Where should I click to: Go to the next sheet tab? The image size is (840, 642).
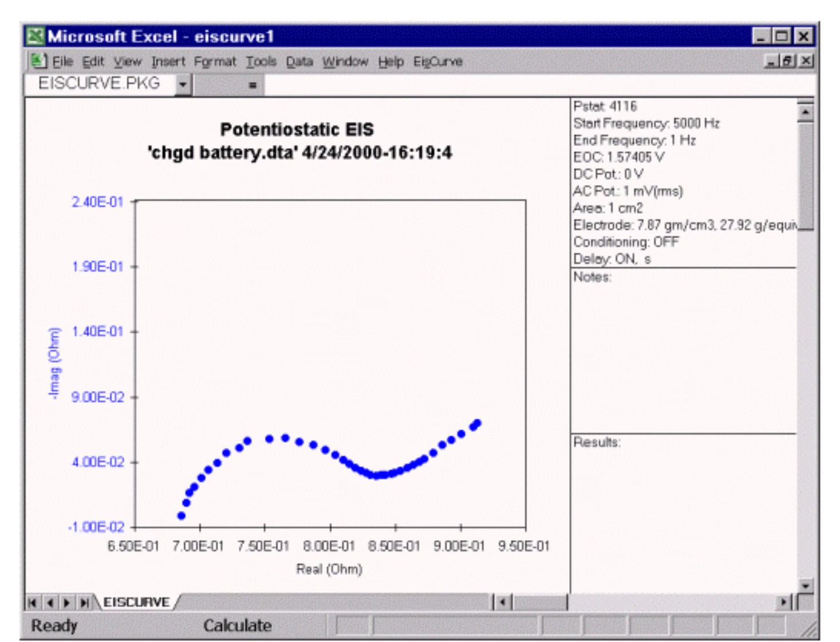(67, 602)
